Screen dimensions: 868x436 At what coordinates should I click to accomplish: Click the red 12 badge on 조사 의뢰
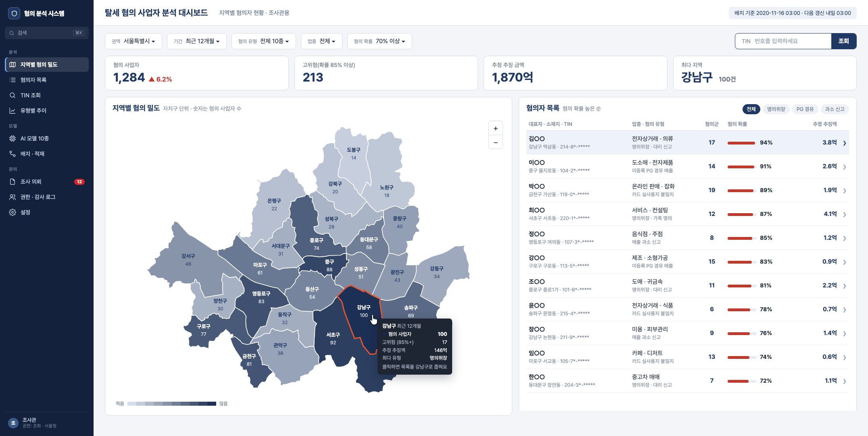point(79,182)
